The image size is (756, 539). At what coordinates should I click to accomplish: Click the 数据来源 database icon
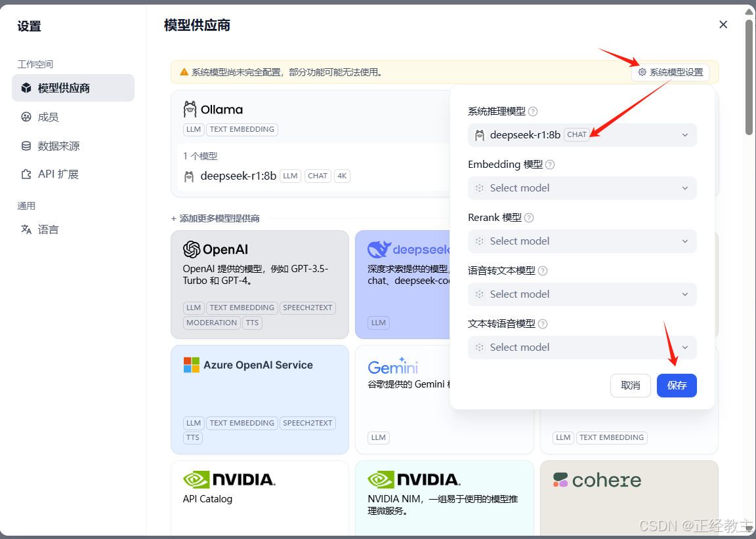pyautogui.click(x=26, y=146)
